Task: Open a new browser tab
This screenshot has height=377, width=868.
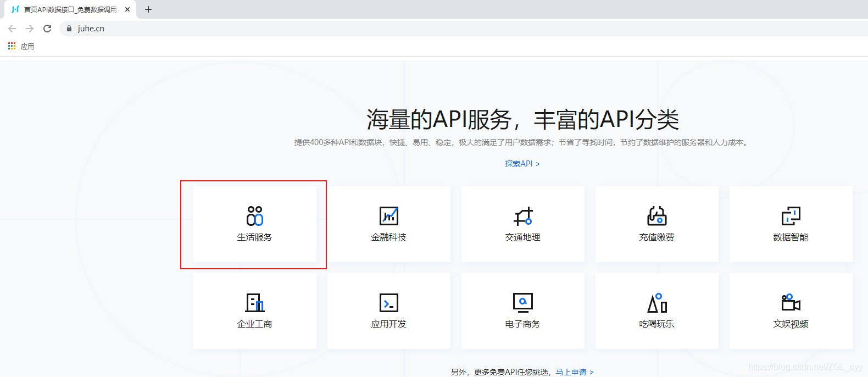Action: point(148,9)
